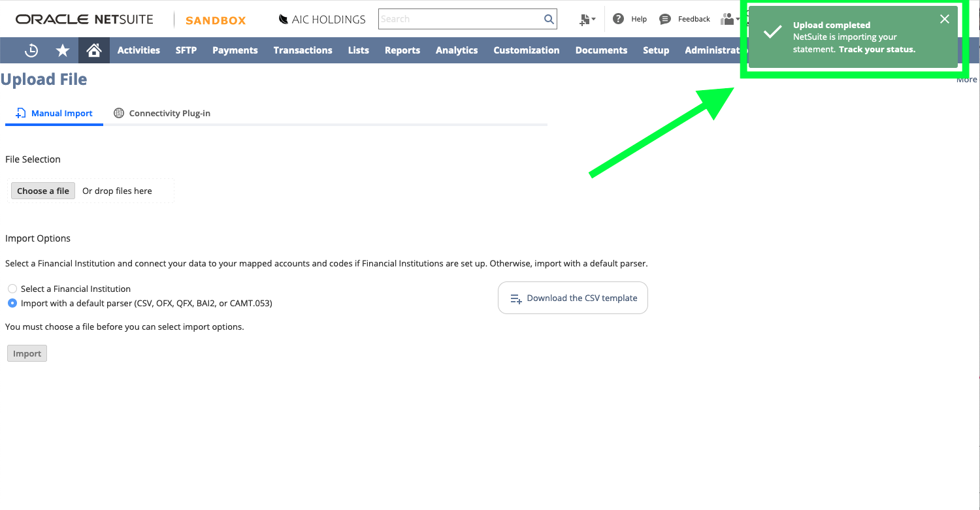
Task: Open the Lists menu
Action: (359, 50)
